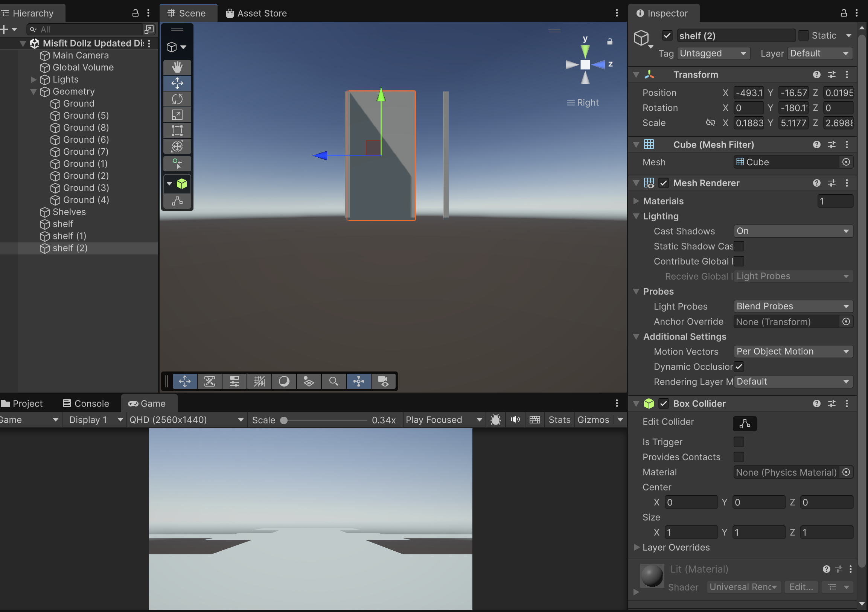
Task: Select the Rotate tool in Scene toolbar
Action: pyautogui.click(x=177, y=99)
